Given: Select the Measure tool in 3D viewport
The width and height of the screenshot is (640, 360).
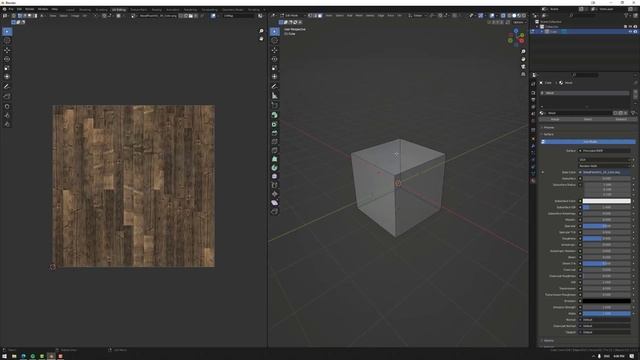Looking at the screenshot, I should 275,96.
